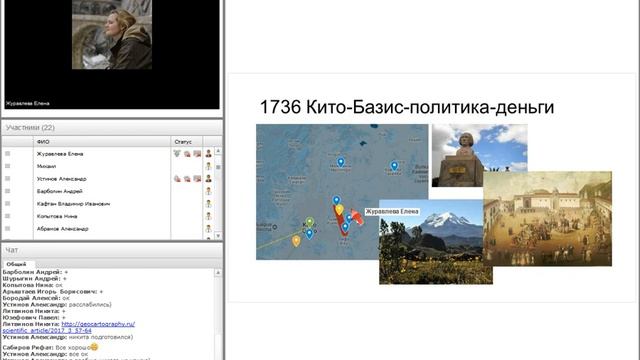Image resolution: width=640 pixels, height=360 pixels.
Task: Click the participants list scrollbar thumb
Action: 218,167
